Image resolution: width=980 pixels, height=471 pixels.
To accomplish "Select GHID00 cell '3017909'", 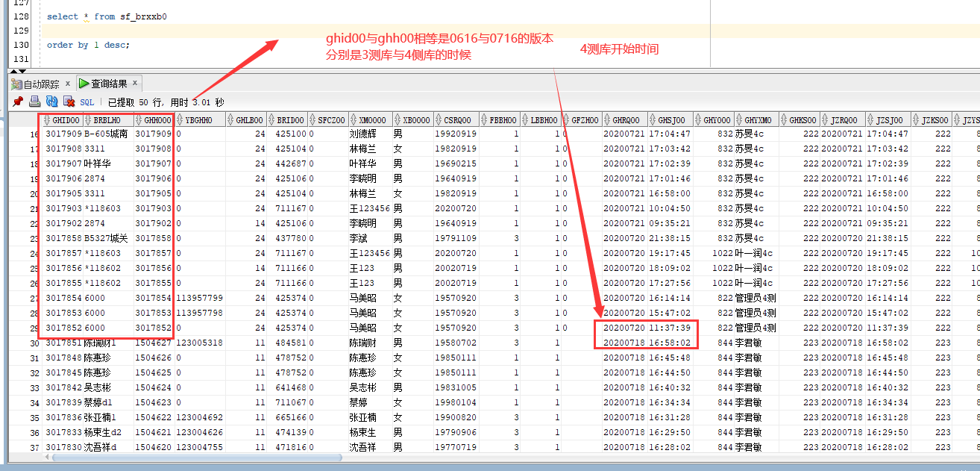I will 62,134.
